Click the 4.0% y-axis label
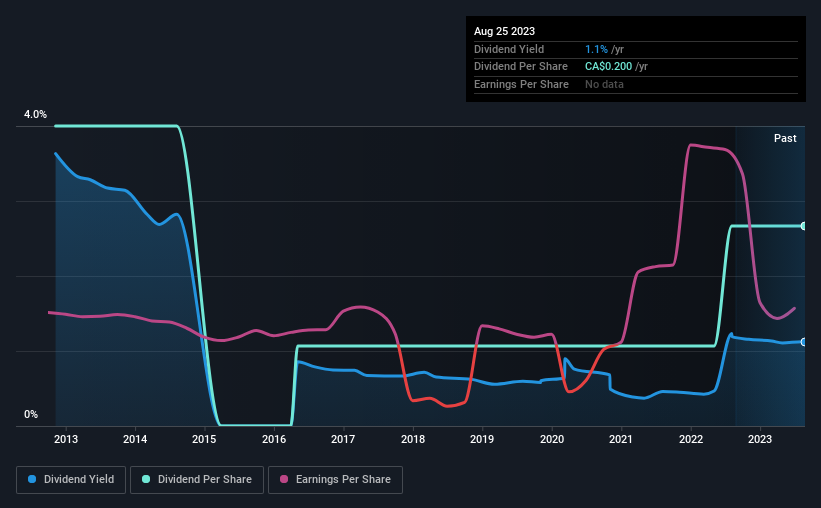The width and height of the screenshot is (821, 508). coord(35,114)
